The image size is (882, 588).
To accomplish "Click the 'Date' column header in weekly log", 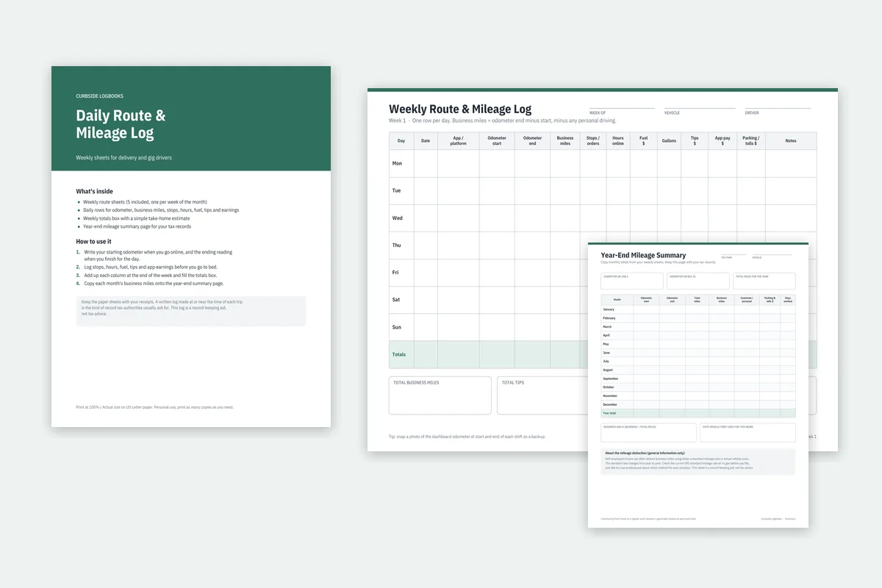I will [426, 141].
